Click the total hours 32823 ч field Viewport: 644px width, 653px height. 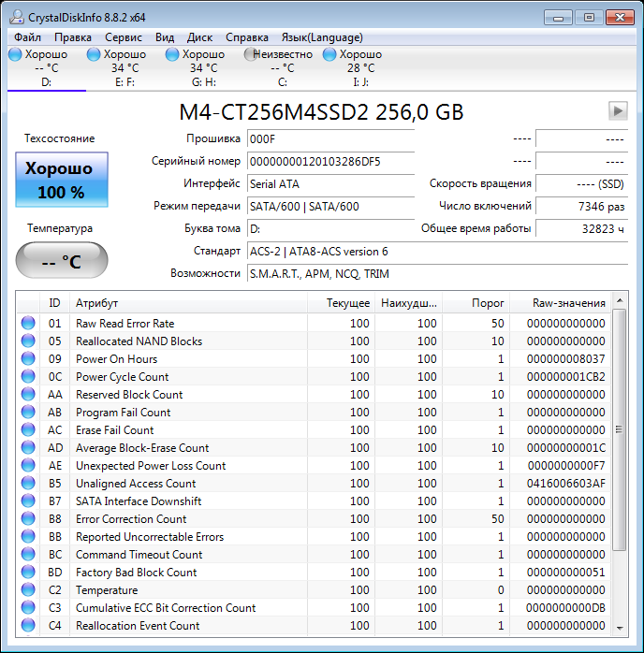click(581, 228)
